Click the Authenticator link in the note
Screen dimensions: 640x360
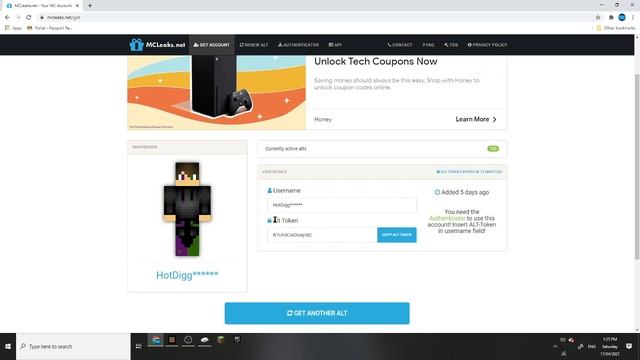447,218
